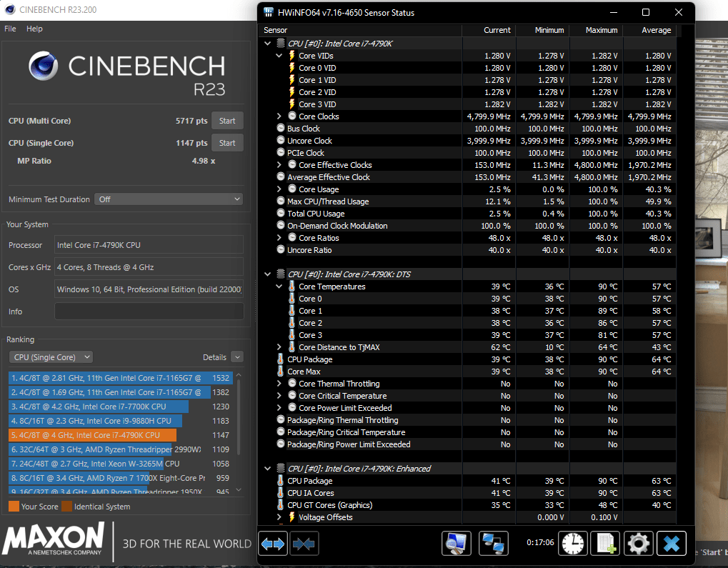Open sensor settings via the gear icon
The image size is (728, 568).
point(638,543)
